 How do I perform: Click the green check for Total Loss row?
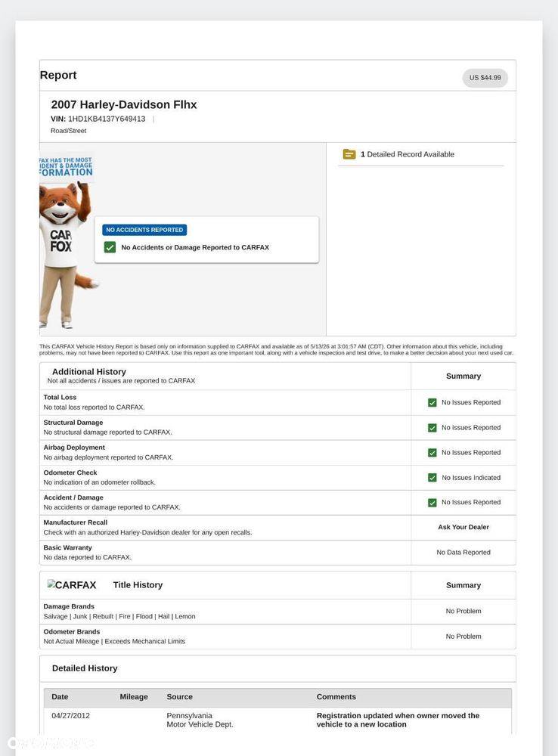tap(432, 403)
